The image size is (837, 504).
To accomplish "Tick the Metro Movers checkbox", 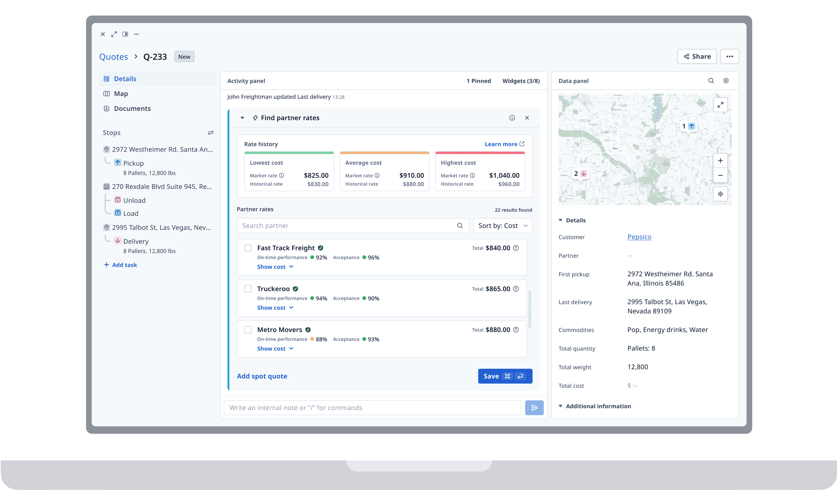I will pos(248,330).
